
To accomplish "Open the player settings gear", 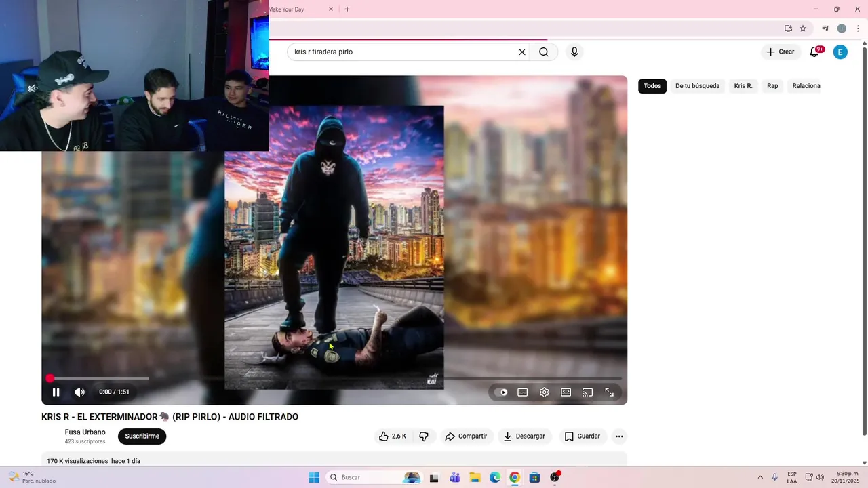I will point(544,392).
